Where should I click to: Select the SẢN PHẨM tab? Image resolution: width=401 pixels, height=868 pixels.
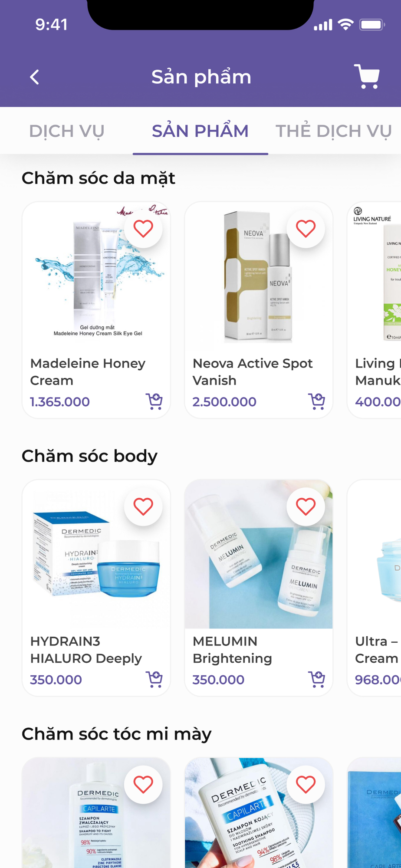(x=200, y=131)
